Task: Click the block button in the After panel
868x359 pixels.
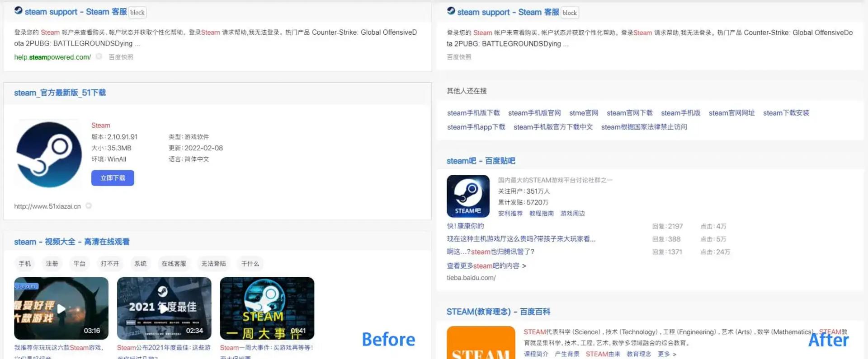Action: (x=570, y=13)
